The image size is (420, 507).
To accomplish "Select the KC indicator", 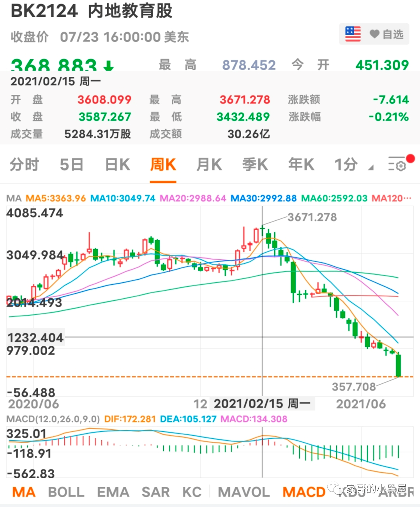I will pos(192,492).
